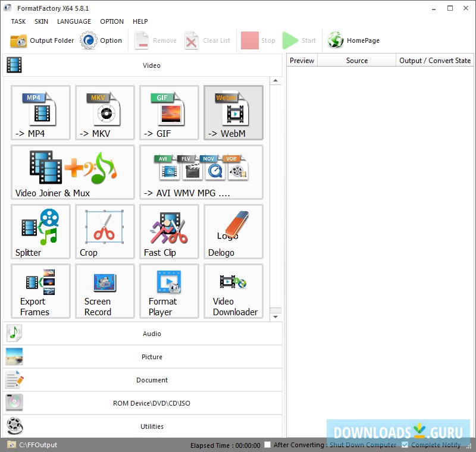Open the Delogo tool
The width and height of the screenshot is (476, 452).
233,231
